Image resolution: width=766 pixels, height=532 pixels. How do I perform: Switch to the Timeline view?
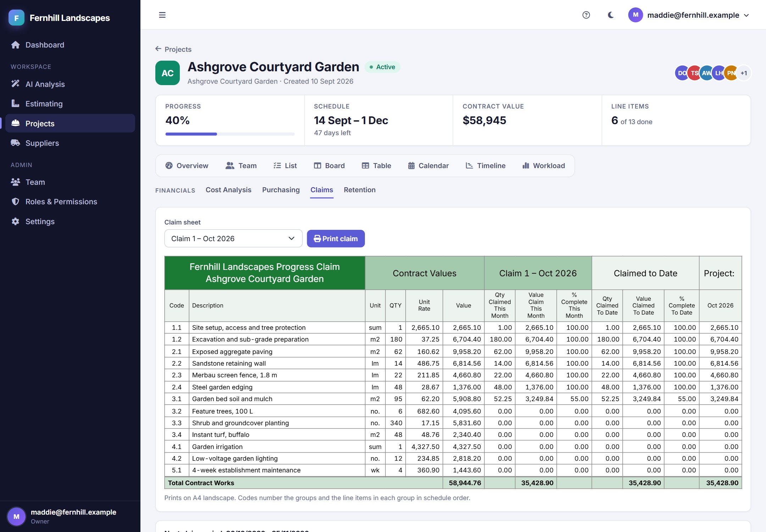pyautogui.click(x=486, y=166)
